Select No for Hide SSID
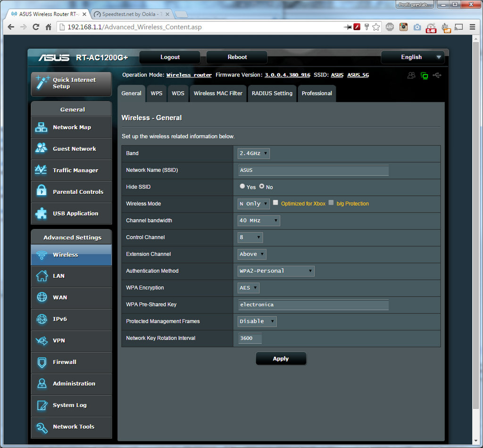This screenshot has width=483, height=448. [262, 186]
